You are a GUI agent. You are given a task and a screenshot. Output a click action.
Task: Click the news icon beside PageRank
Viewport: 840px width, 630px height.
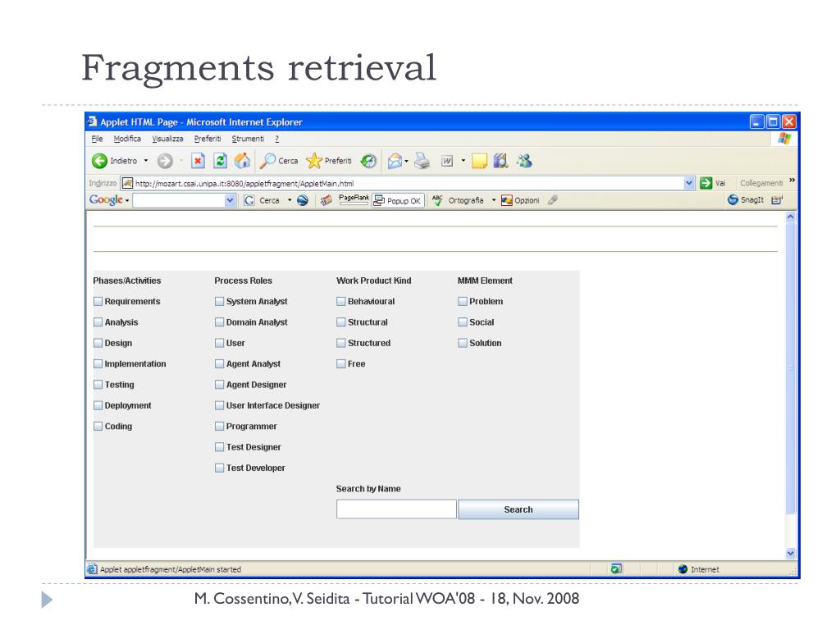tap(326, 200)
